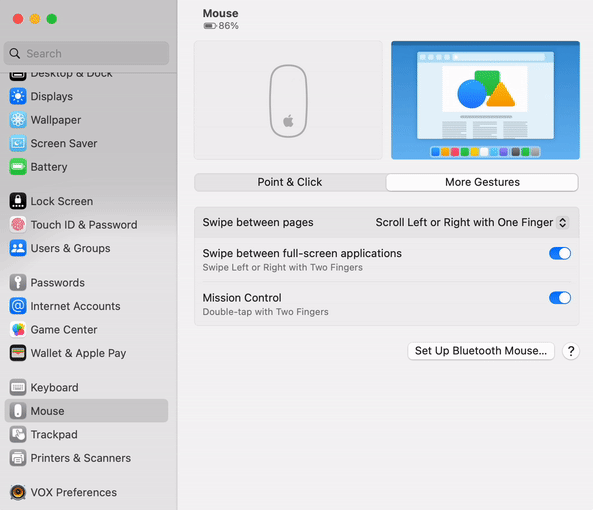593x510 pixels.
Task: Click the 'Mission Control' label
Action: point(242,298)
